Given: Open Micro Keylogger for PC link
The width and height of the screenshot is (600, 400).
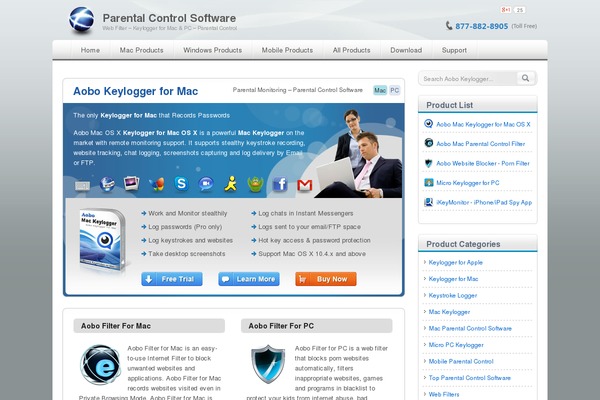Looking at the screenshot, I should (468, 183).
